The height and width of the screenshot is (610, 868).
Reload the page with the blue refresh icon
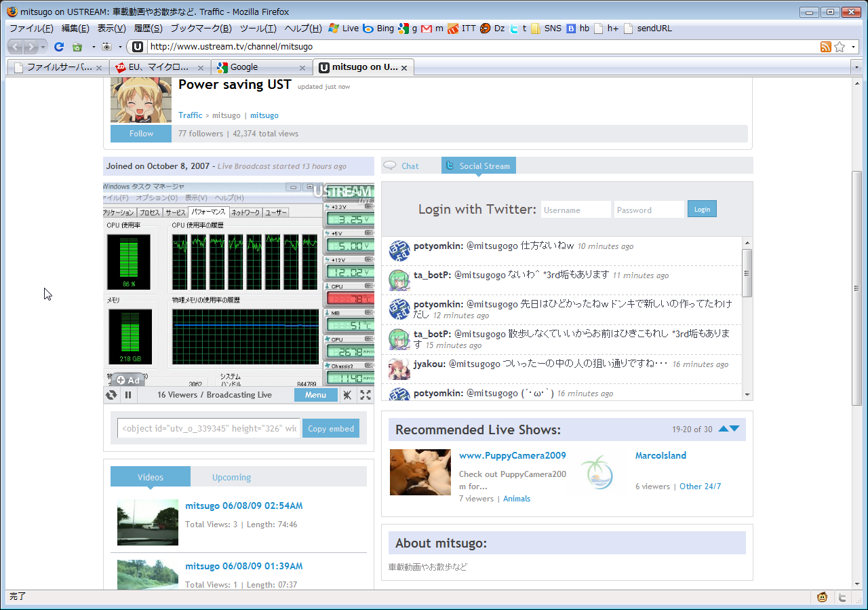tap(59, 47)
